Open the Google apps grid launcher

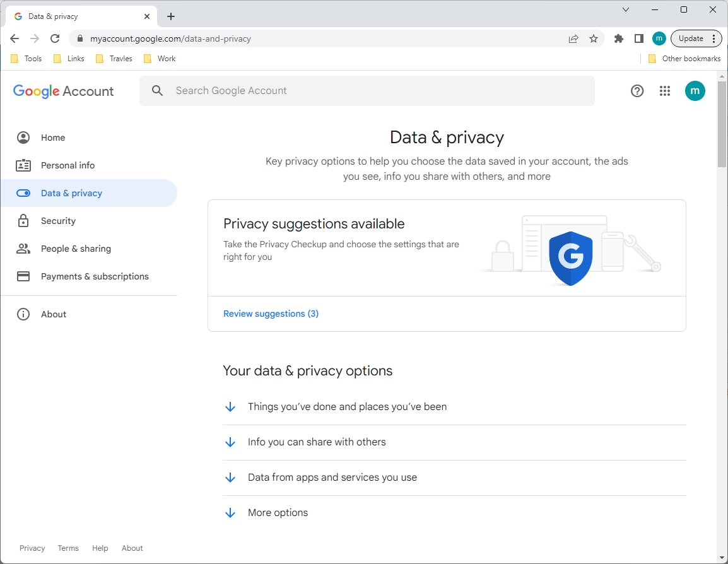664,91
